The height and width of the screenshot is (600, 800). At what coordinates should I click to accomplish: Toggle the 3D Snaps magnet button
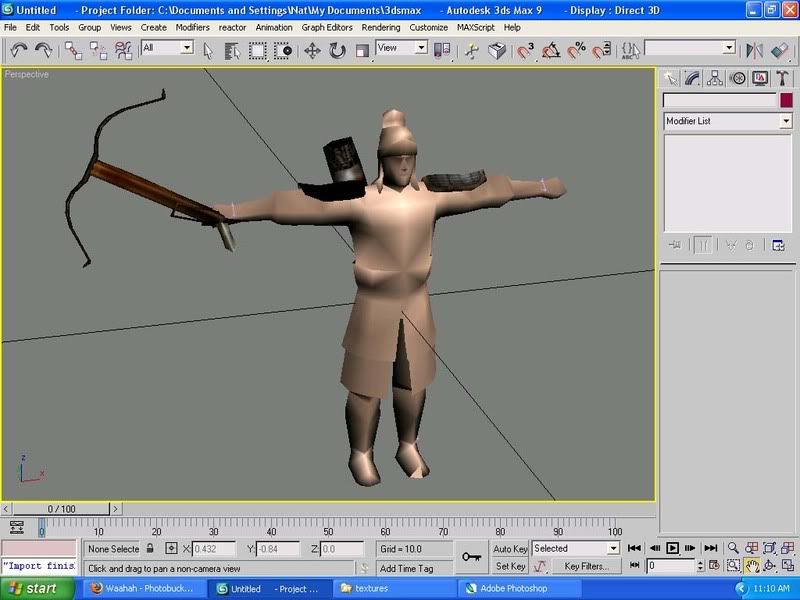coord(525,50)
